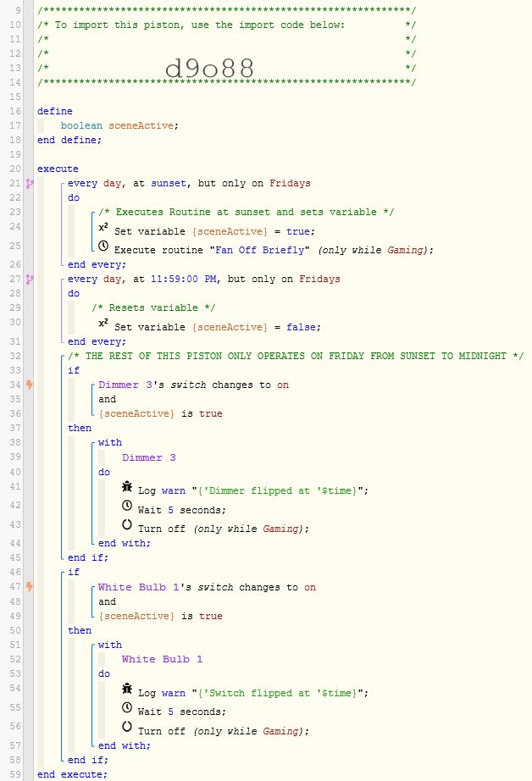Click line number 32 in the gutter
The image size is (532, 781).
tap(15, 356)
